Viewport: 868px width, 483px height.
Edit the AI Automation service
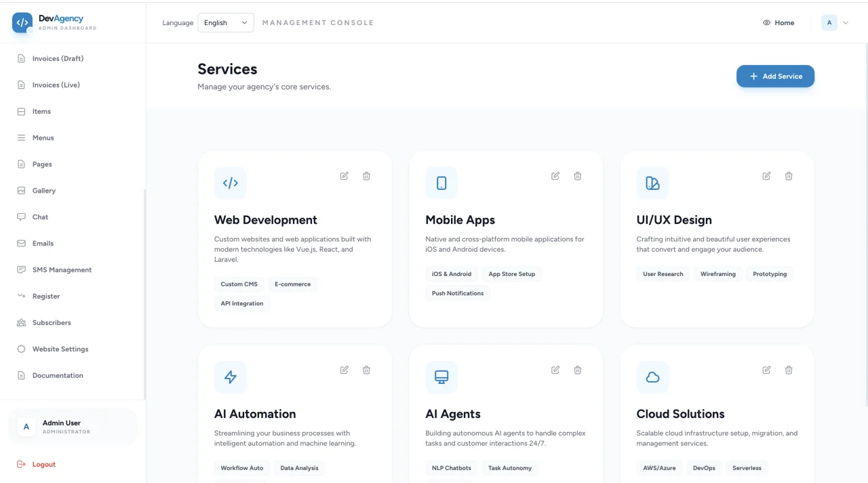pos(344,370)
